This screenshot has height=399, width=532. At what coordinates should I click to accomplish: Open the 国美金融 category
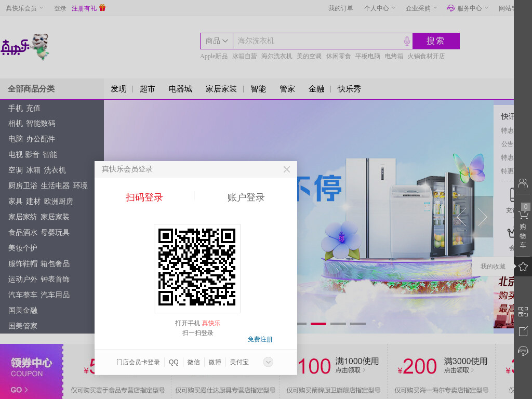(23, 311)
